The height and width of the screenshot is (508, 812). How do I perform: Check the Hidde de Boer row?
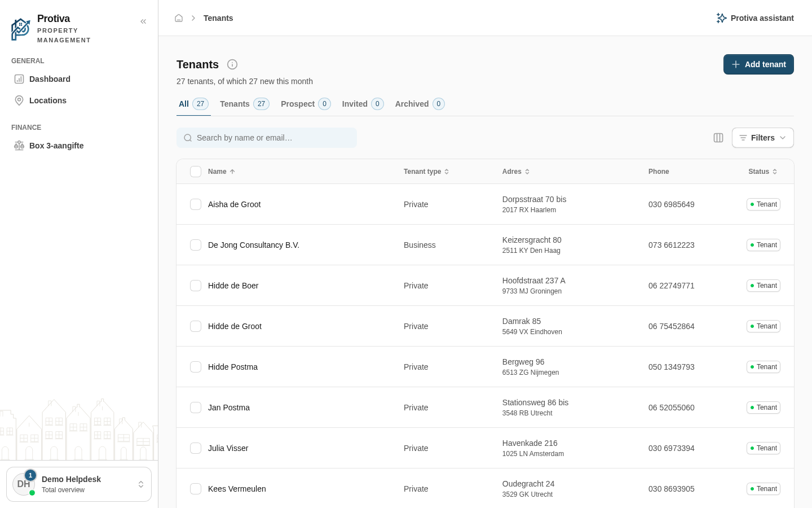196,286
